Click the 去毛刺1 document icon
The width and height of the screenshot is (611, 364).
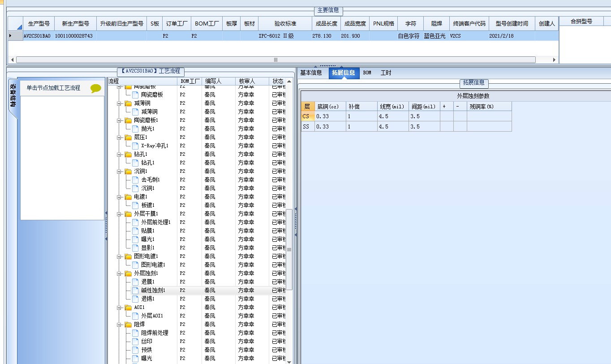pos(136,180)
